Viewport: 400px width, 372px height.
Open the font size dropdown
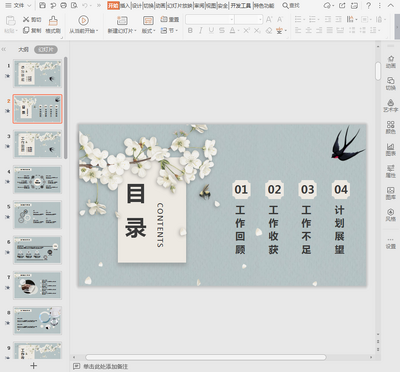[x=260, y=20]
